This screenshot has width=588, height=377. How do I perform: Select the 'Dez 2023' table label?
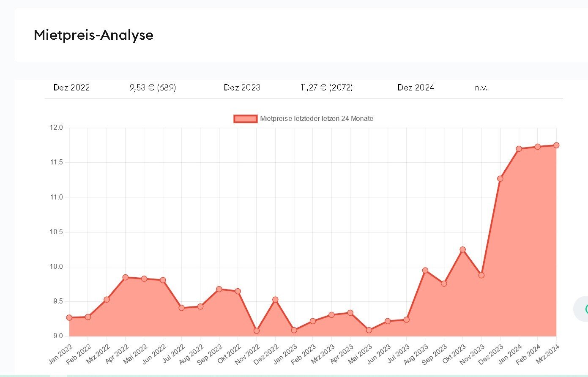tap(242, 87)
